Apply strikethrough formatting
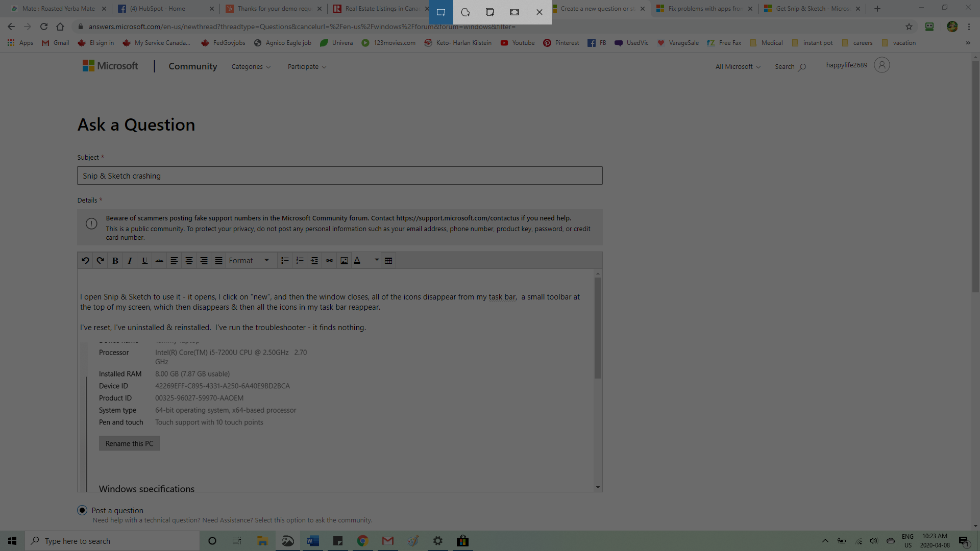 (159, 260)
